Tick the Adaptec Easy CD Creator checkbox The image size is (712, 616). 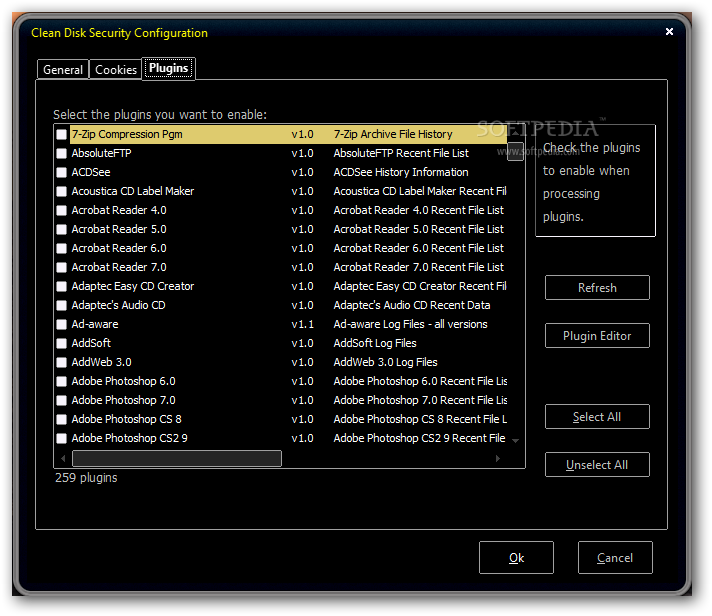[61, 287]
